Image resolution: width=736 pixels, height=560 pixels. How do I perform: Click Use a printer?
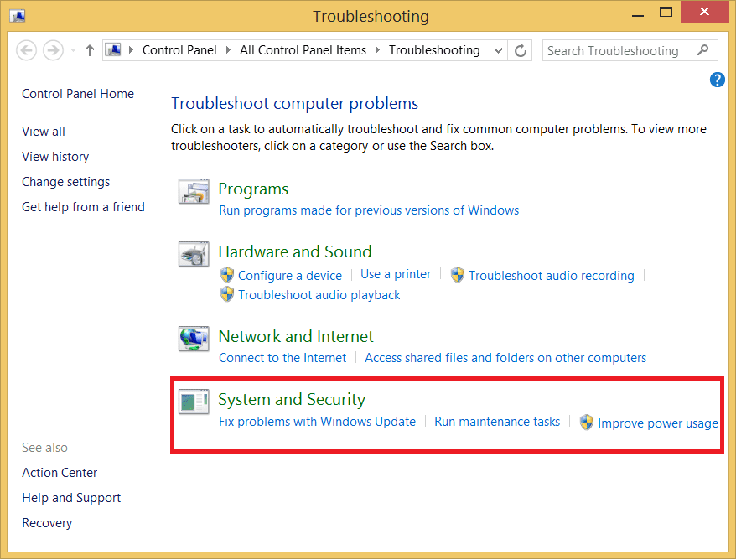396,274
